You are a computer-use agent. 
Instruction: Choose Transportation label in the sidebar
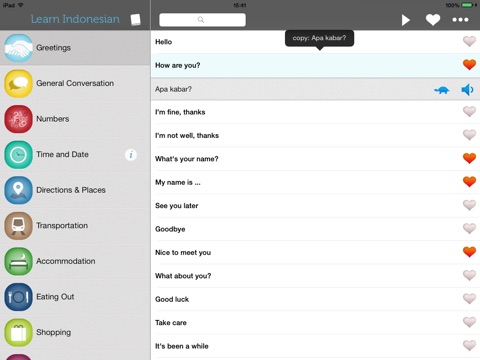62,226
